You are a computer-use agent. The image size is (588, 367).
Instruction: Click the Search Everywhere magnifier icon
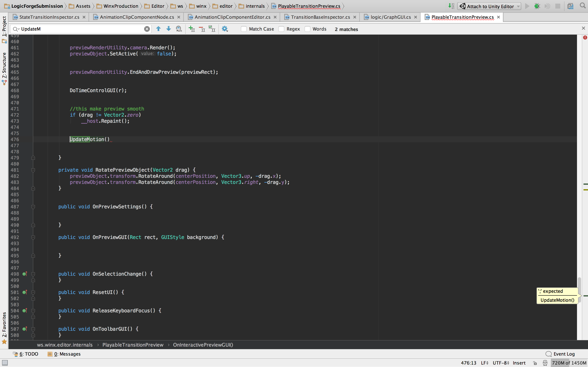pyautogui.click(x=582, y=6)
